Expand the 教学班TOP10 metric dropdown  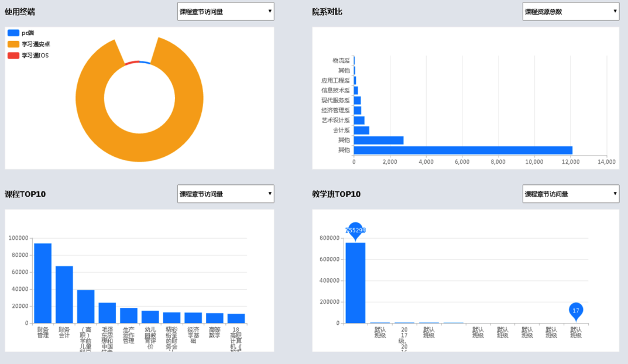571,194
